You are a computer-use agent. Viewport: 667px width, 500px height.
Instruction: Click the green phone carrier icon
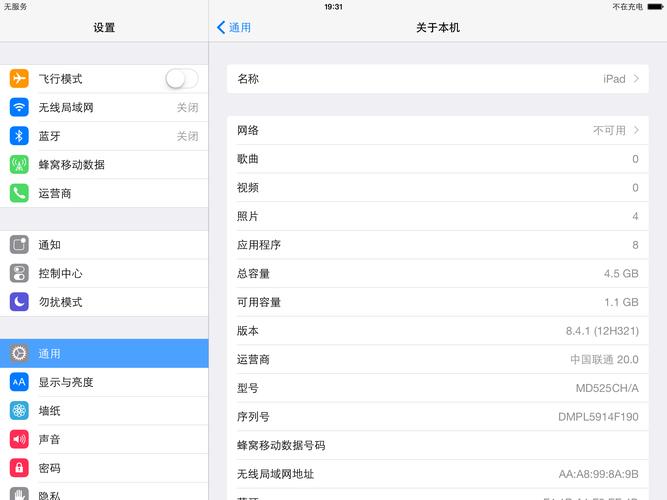19,193
